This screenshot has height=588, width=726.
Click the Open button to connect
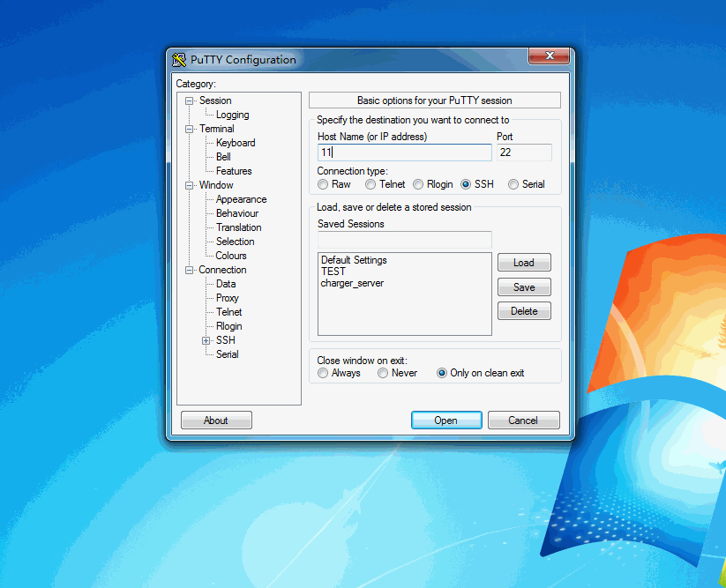(x=446, y=421)
